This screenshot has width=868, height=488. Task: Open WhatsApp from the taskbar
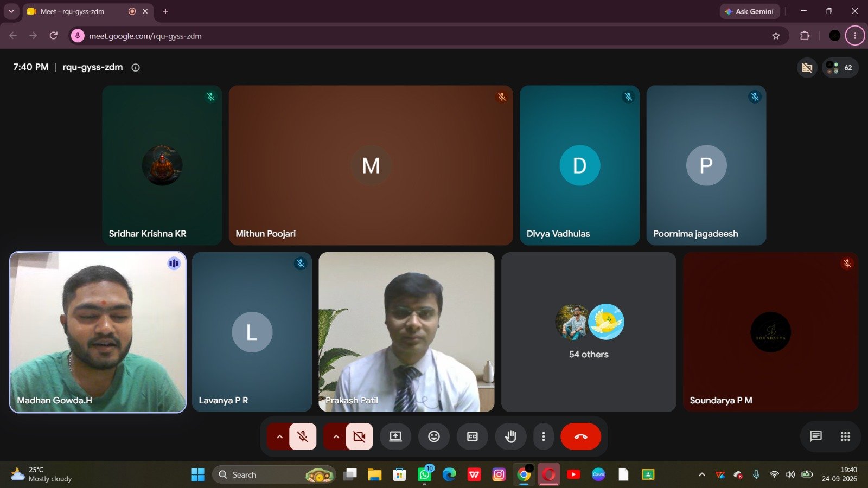click(425, 475)
